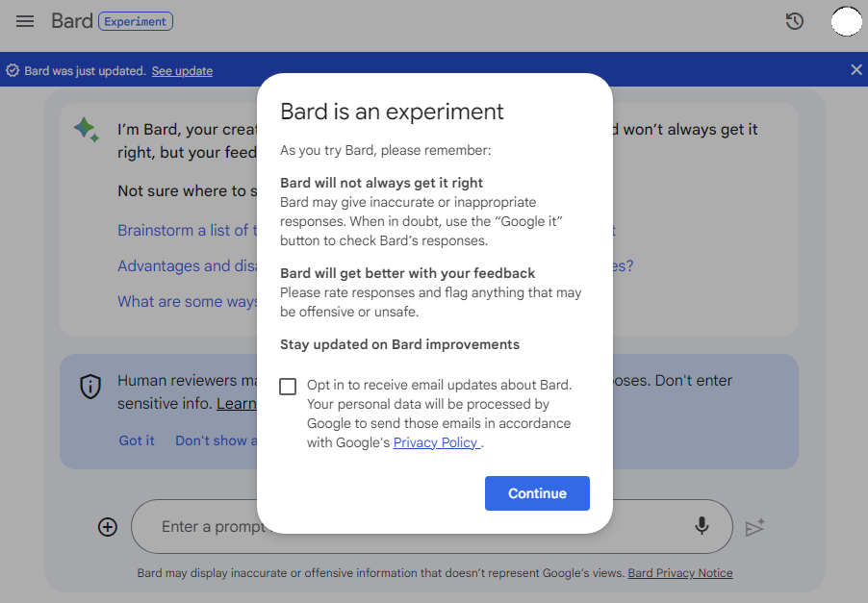The height and width of the screenshot is (603, 868).
Task: Click the send prompt arrow icon
Action: 754,527
